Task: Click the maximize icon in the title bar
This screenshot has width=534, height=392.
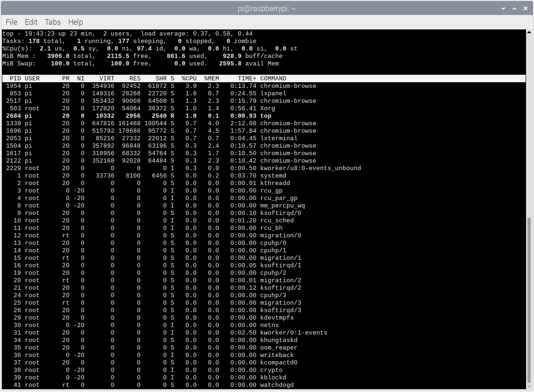Action: pos(514,8)
